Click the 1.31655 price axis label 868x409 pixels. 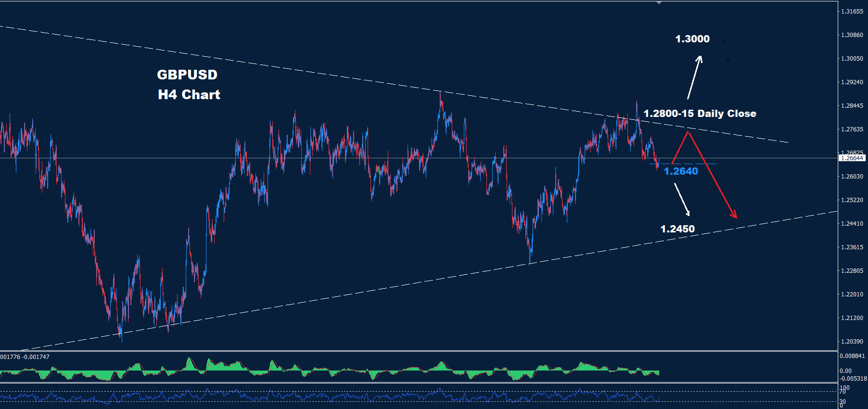[x=852, y=12]
